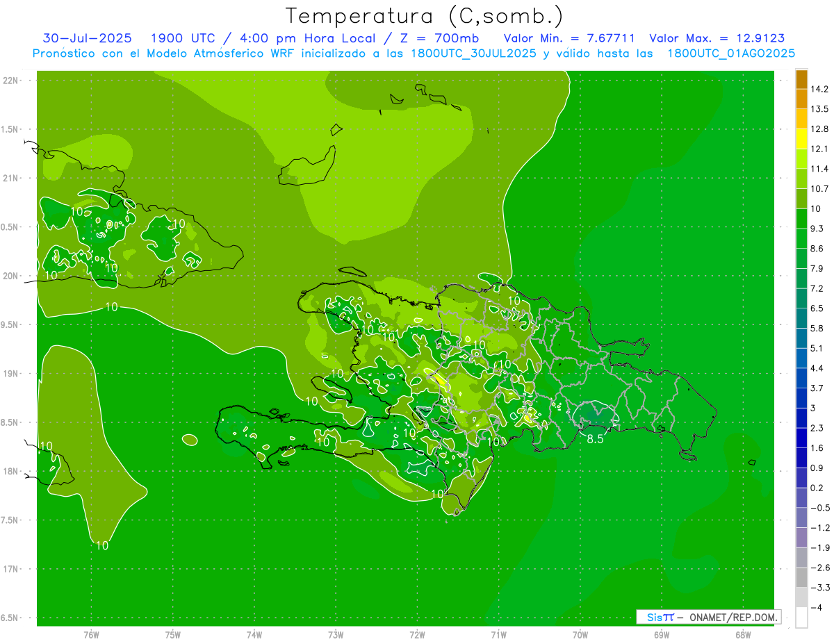The width and height of the screenshot is (834, 644).
Task: Click the 6.5 legend value
Action: [817, 308]
